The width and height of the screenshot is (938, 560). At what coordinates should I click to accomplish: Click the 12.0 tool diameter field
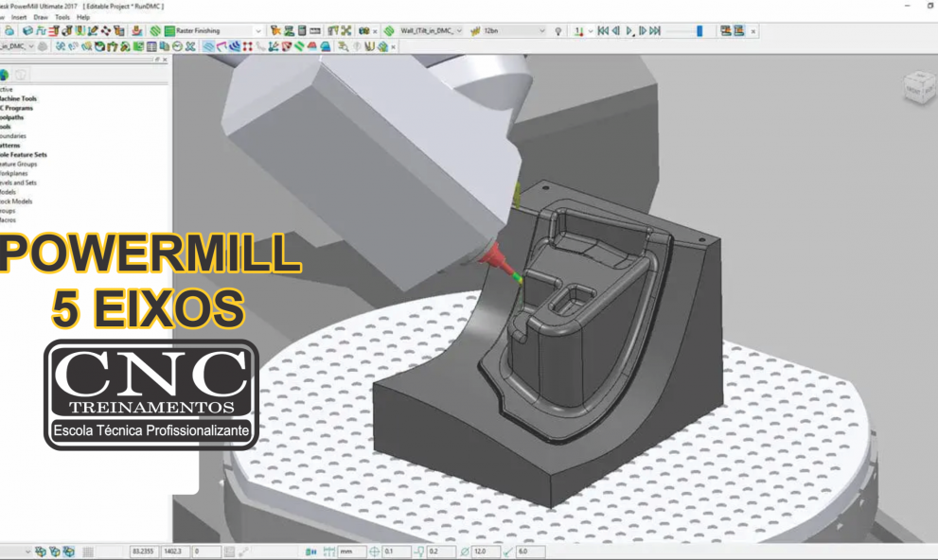tap(486, 551)
